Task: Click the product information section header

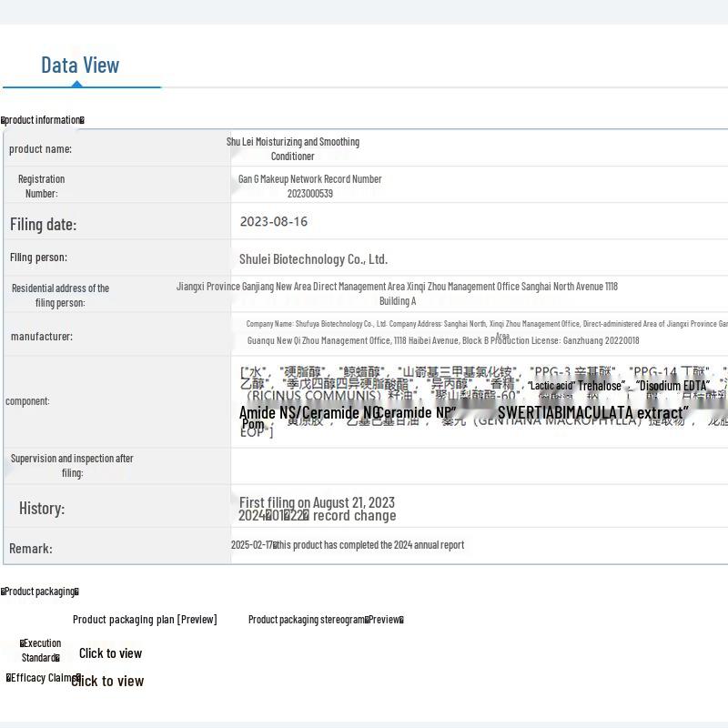Action: click(x=43, y=120)
